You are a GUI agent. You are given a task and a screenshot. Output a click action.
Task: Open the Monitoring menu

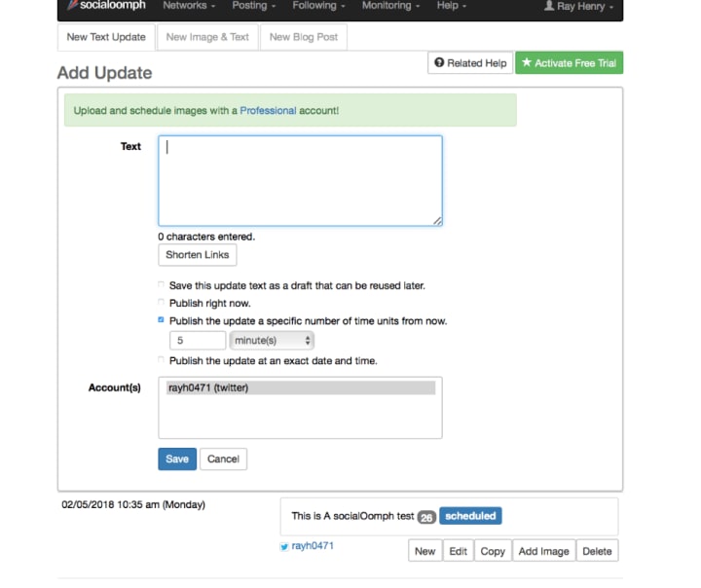[x=390, y=6]
